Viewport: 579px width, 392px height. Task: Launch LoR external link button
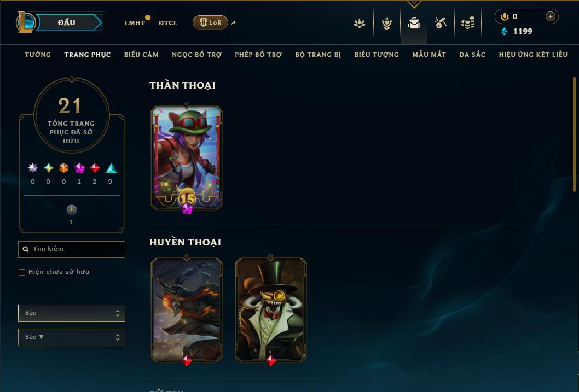(210, 22)
